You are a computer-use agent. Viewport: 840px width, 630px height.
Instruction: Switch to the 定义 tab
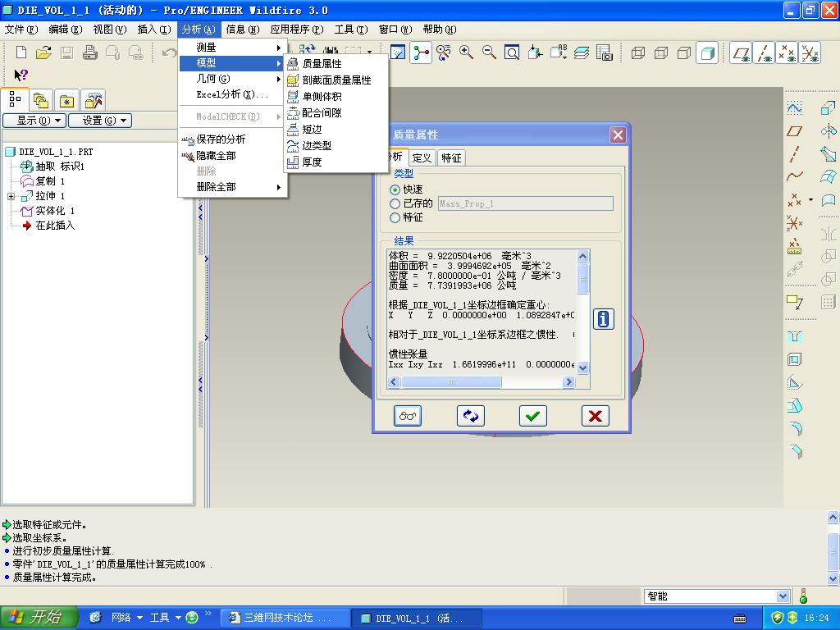(x=422, y=157)
